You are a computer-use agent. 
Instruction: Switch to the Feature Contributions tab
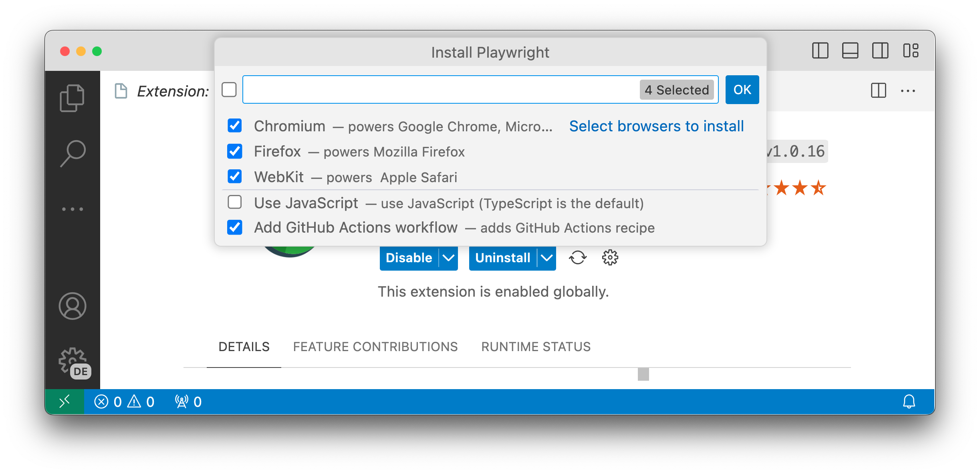coord(375,347)
